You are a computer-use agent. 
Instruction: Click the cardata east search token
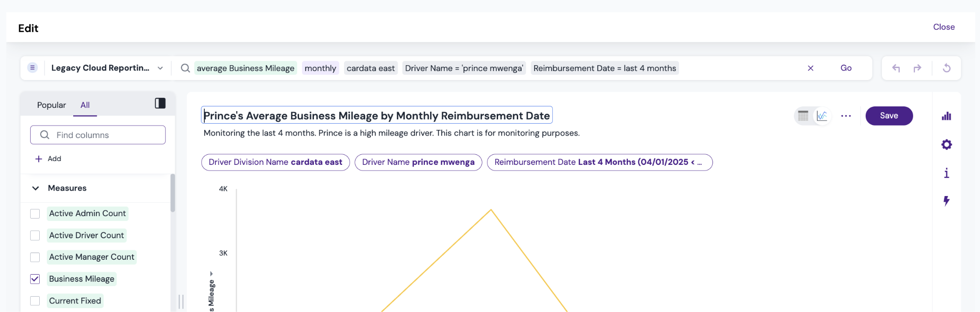coord(371,68)
